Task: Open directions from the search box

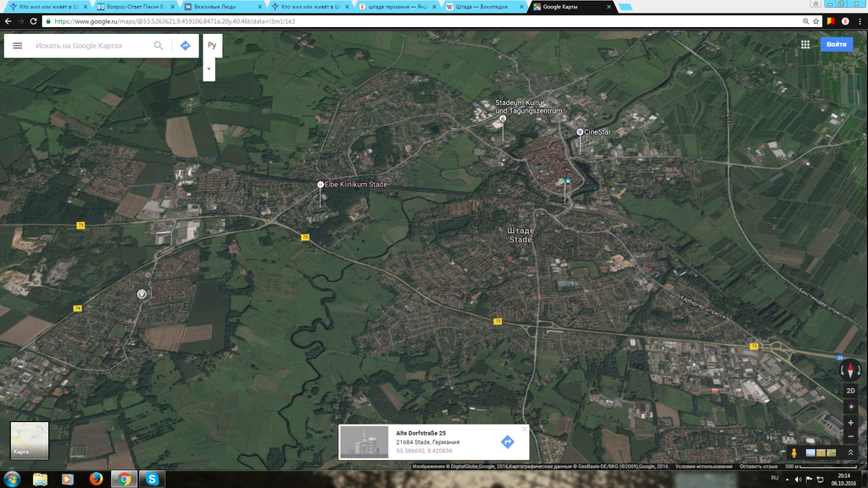Action: (186, 46)
